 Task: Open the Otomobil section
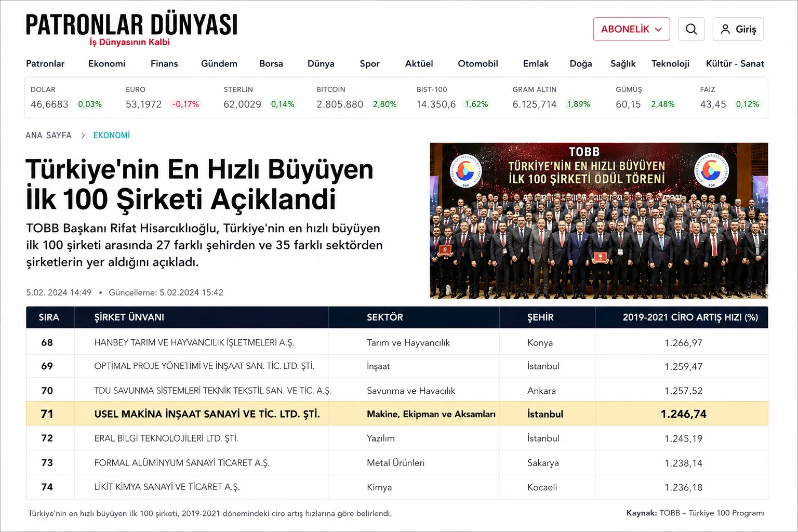click(478, 63)
